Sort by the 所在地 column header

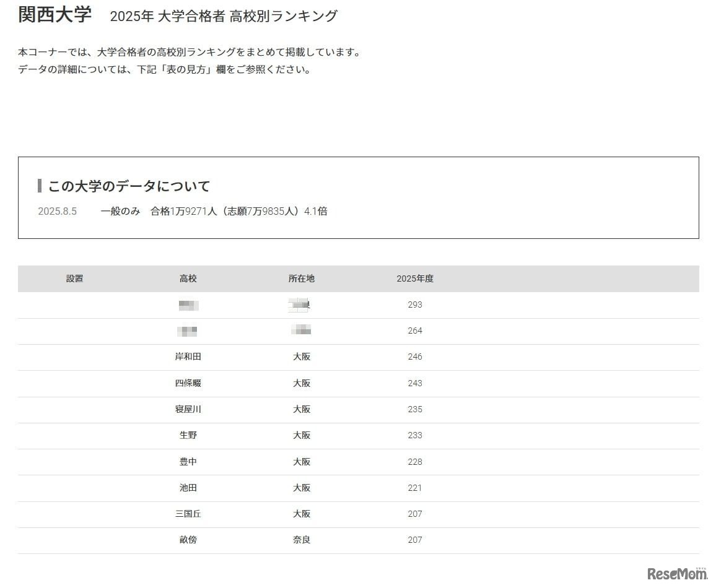[302, 279]
